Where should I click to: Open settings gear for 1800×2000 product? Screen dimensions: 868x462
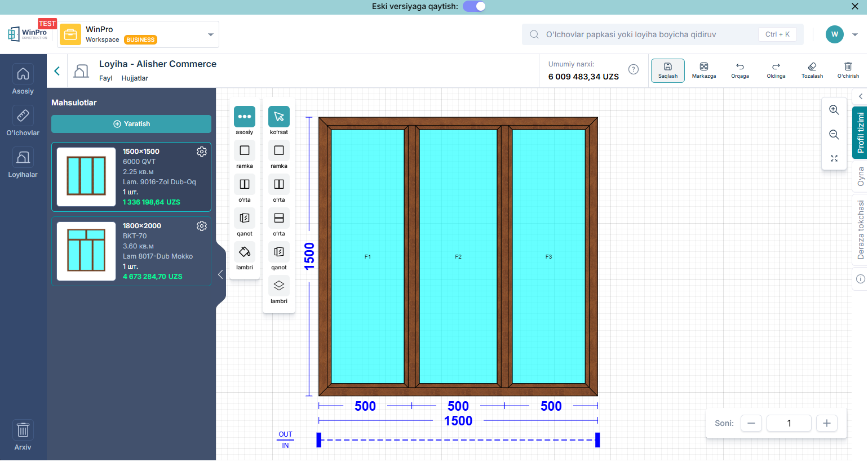click(x=201, y=226)
